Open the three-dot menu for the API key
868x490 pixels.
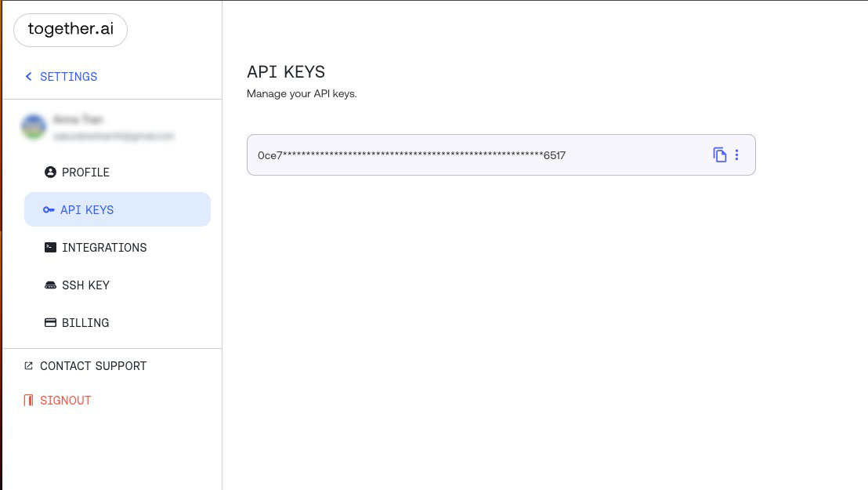[736, 154]
